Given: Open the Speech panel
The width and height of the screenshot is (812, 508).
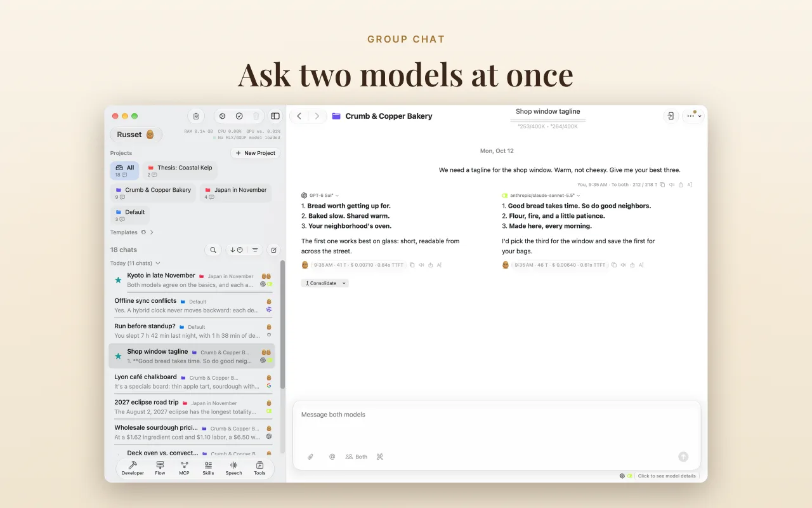Looking at the screenshot, I should (233, 469).
